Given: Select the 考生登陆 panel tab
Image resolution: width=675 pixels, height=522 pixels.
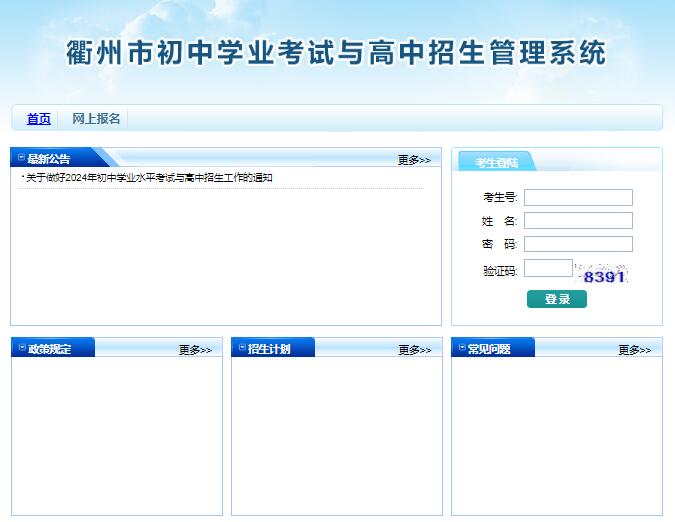Looking at the screenshot, I should [496, 162].
